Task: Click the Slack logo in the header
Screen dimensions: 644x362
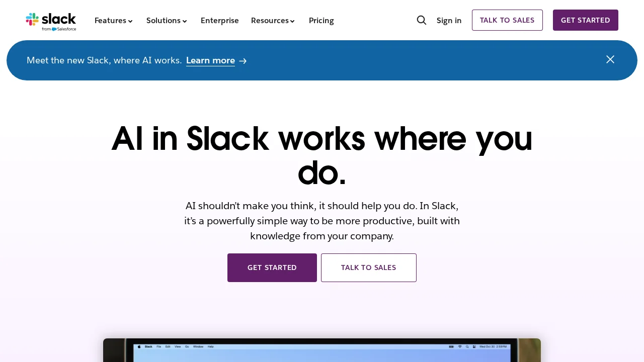Action: (51, 21)
